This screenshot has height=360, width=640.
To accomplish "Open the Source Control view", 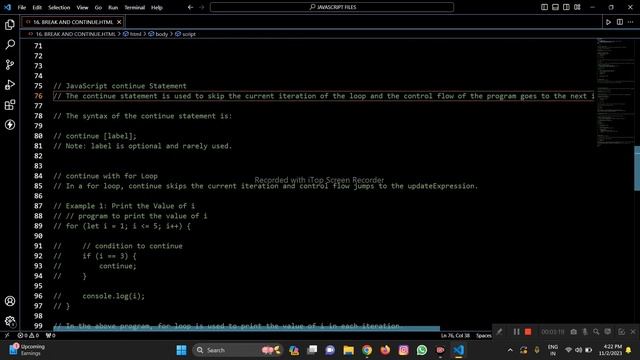I will point(10,64).
